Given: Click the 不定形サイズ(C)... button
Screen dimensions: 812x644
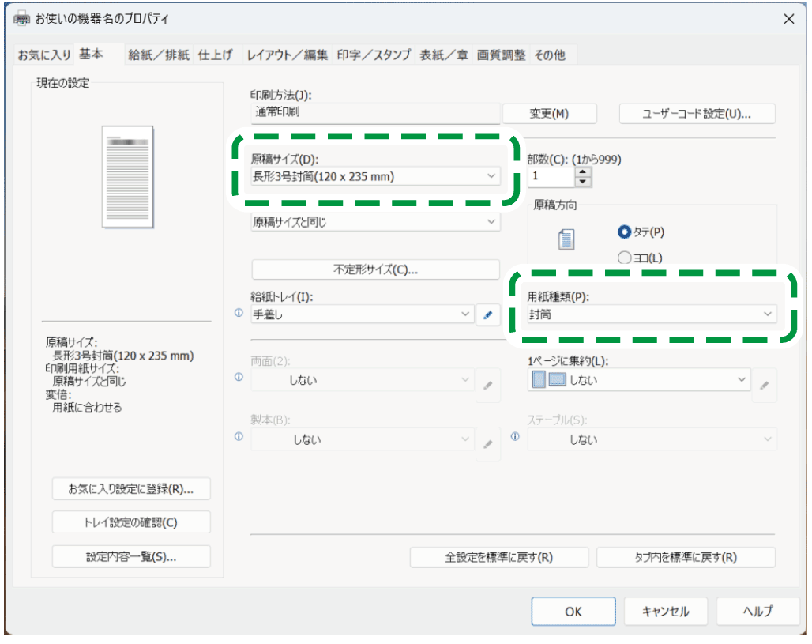Looking at the screenshot, I should [x=375, y=269].
